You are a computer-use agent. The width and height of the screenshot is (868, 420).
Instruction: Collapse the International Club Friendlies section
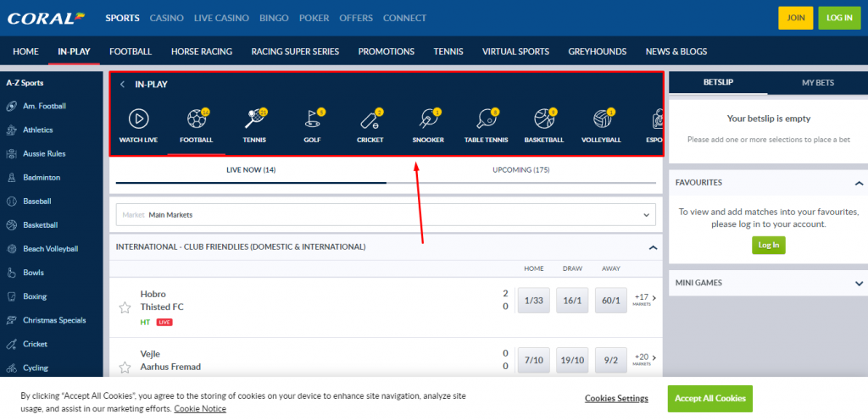[653, 247]
